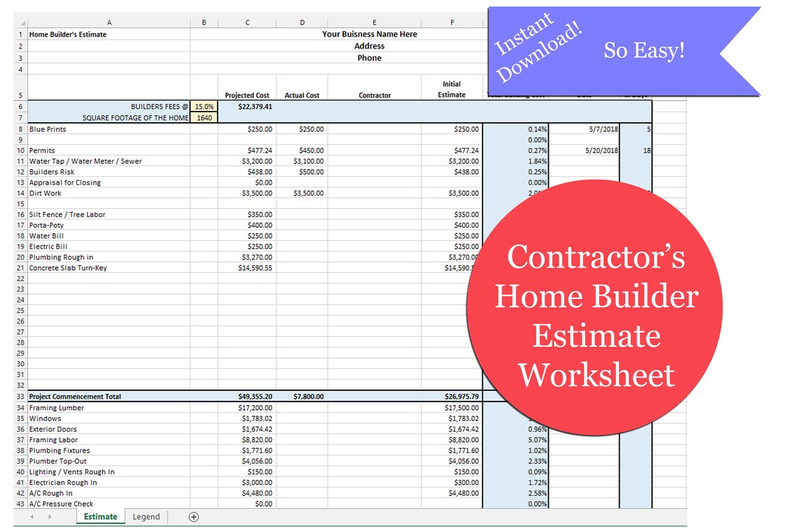Open the Legend sheet tab
This screenshot has height=532, width=800.
coord(146,516)
